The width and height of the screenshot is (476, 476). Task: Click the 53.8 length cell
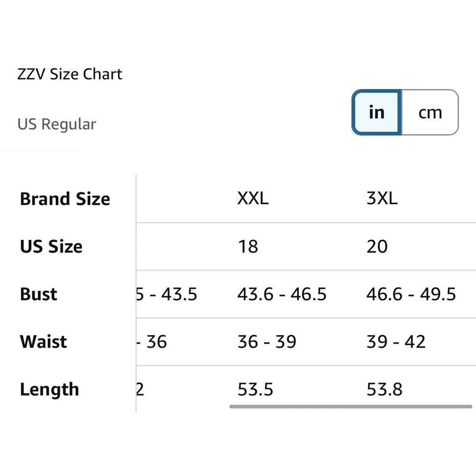coord(384,389)
